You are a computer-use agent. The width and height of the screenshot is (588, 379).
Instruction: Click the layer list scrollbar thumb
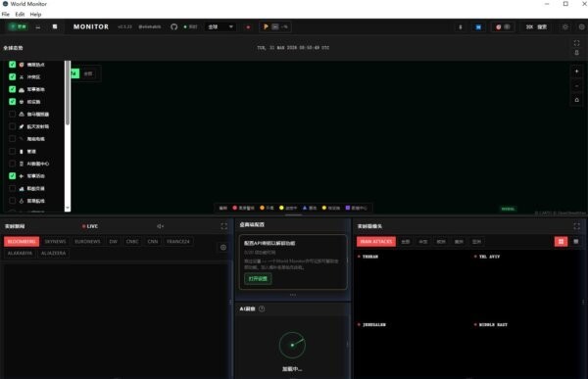pyautogui.click(x=68, y=94)
